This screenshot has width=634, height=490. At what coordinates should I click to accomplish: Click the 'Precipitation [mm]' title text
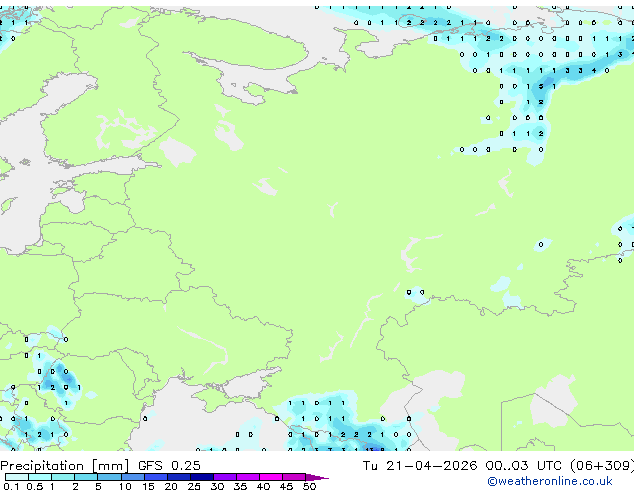(64, 466)
